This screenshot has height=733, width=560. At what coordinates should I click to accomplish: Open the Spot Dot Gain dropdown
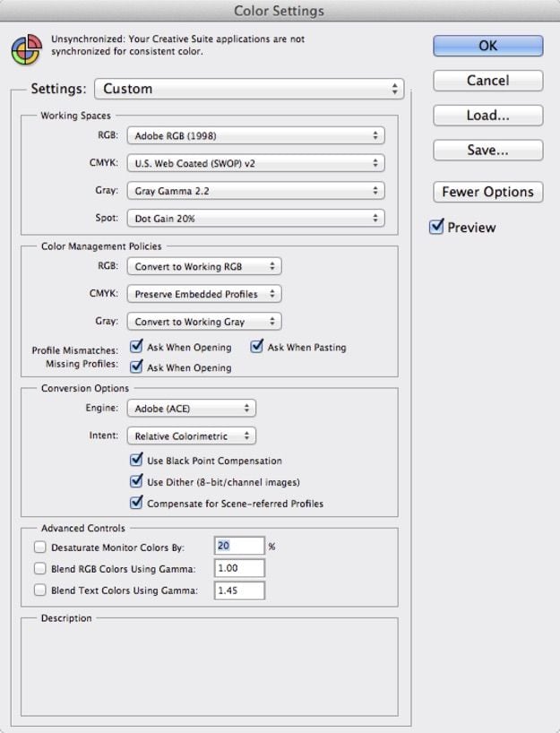(x=254, y=219)
